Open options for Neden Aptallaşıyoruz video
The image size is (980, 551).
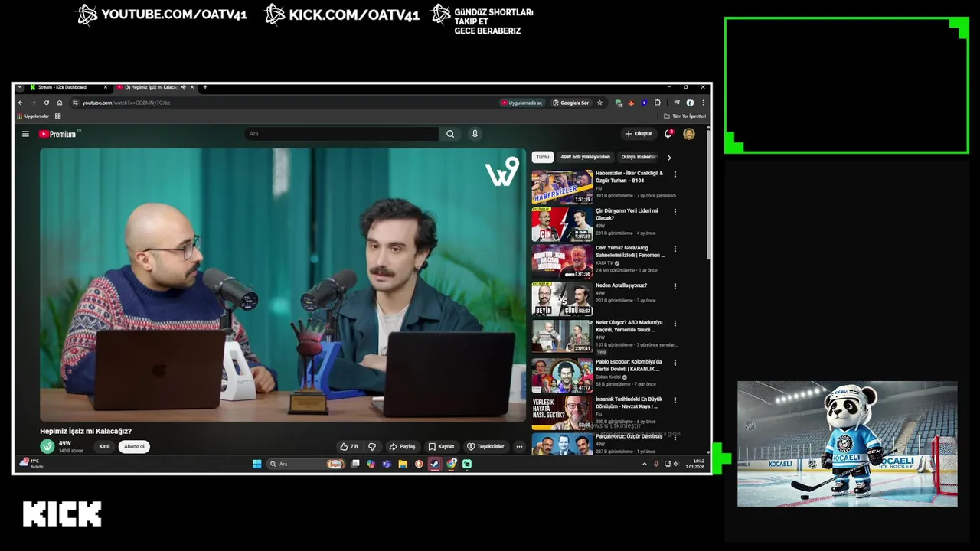click(x=675, y=286)
